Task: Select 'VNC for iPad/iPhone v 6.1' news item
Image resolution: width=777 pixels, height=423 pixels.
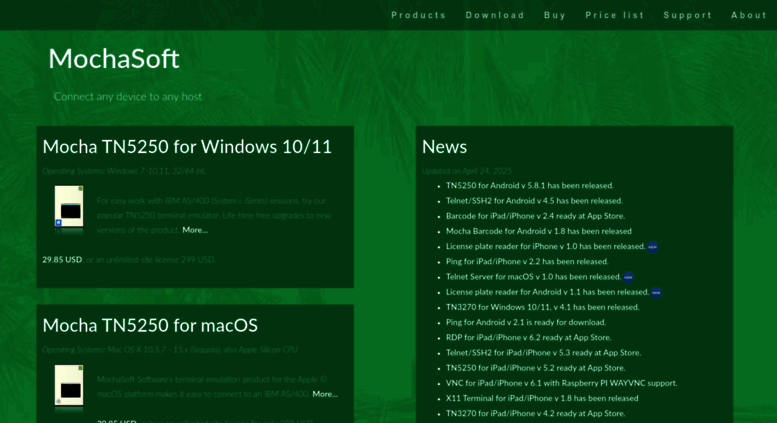Action: (561, 383)
